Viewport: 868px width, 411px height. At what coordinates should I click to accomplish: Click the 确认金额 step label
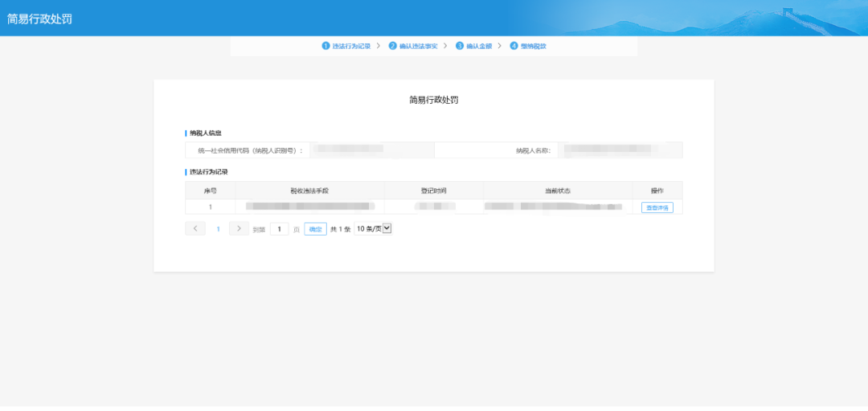(x=479, y=46)
